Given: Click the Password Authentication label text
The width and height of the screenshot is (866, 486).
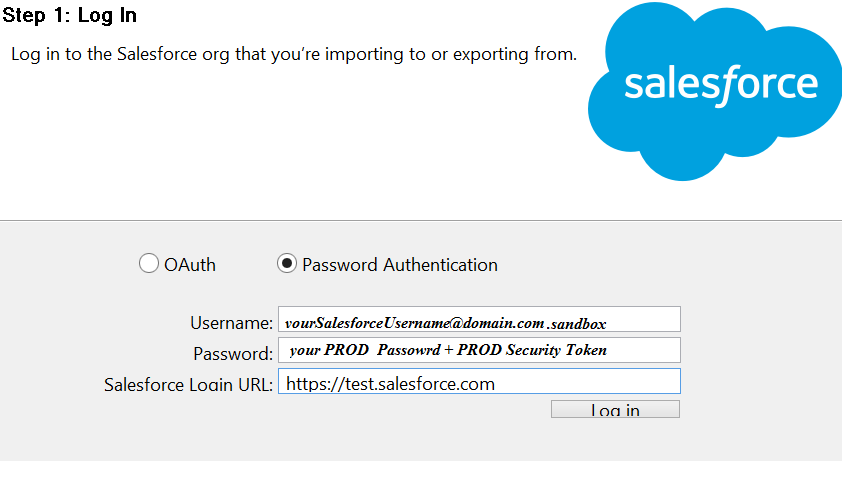Looking at the screenshot, I should tap(400, 265).
